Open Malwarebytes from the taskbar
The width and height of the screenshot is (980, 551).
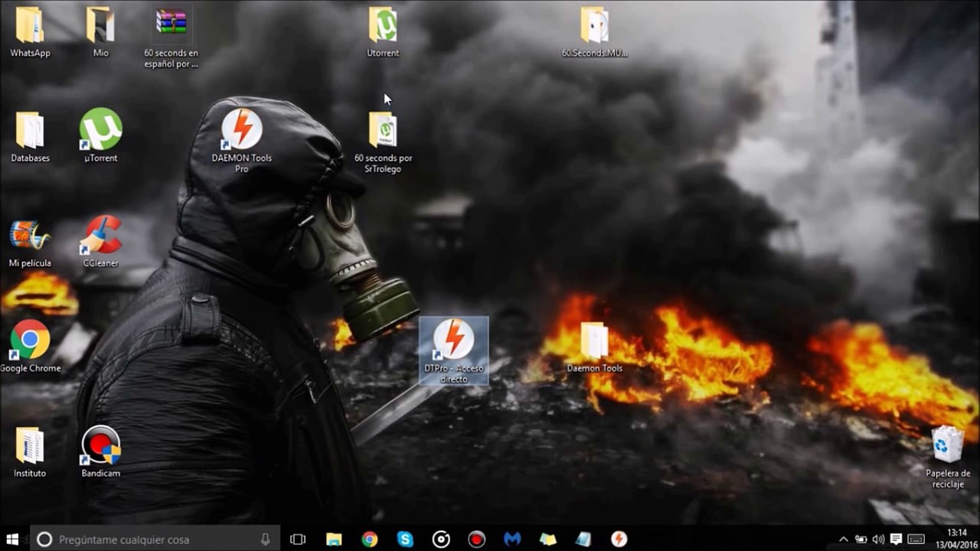(x=512, y=540)
